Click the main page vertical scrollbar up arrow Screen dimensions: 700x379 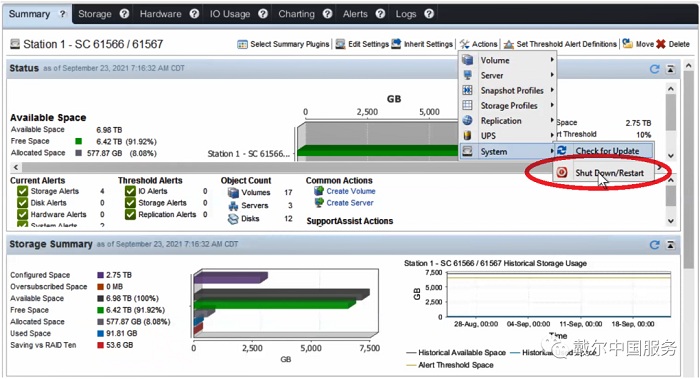click(688, 66)
